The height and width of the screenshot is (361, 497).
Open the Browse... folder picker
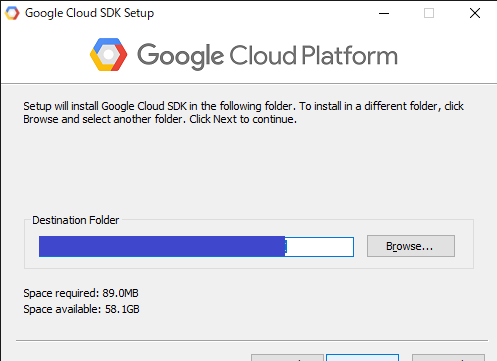tap(411, 246)
